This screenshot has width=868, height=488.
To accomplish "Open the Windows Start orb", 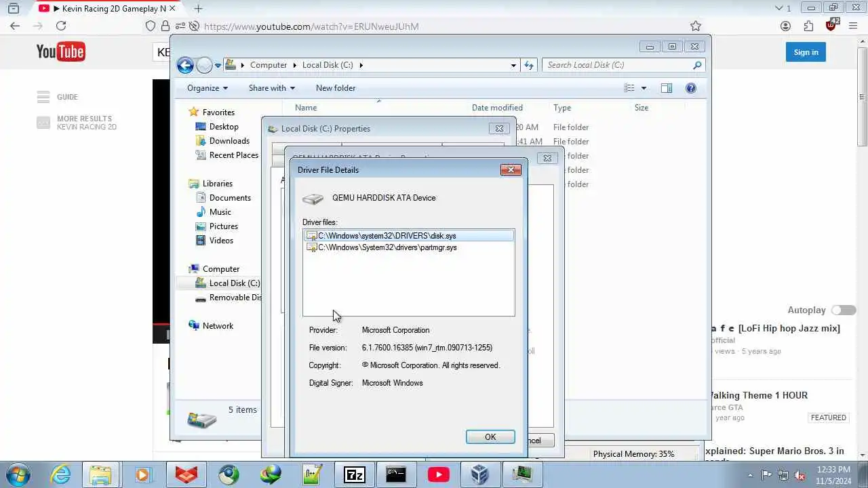I will [17, 474].
